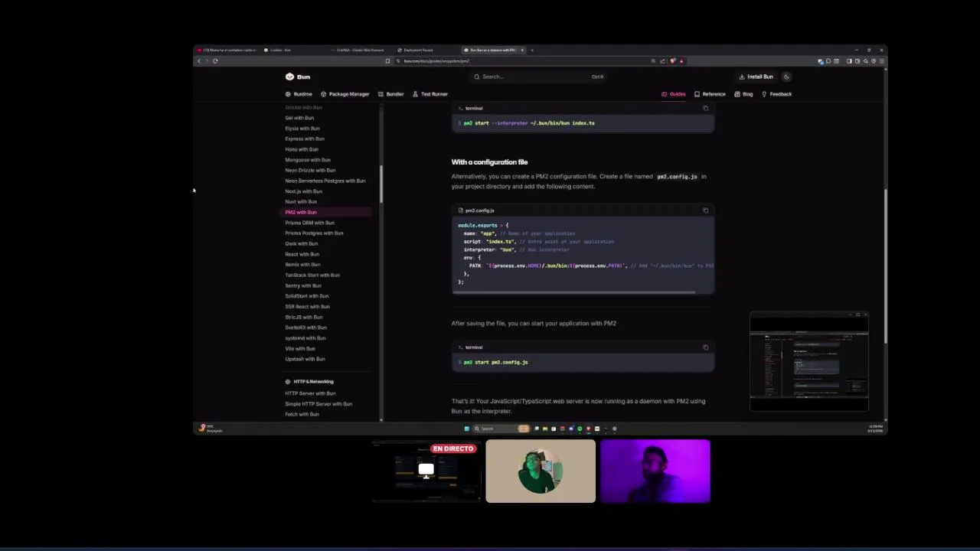The width and height of the screenshot is (980, 551).
Task: Open HTTP Server with Bun guide
Action: (310, 393)
